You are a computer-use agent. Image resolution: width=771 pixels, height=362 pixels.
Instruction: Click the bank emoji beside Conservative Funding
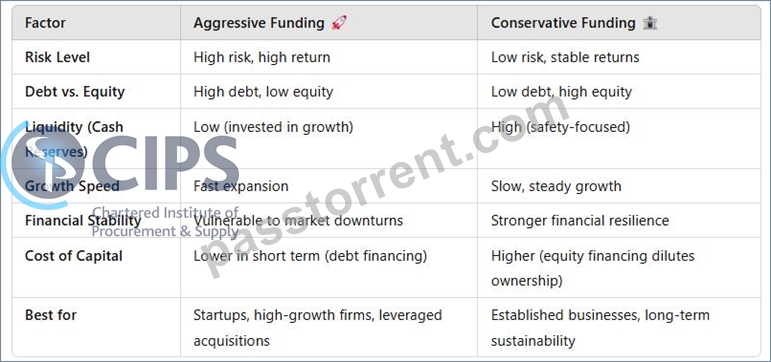(650, 23)
